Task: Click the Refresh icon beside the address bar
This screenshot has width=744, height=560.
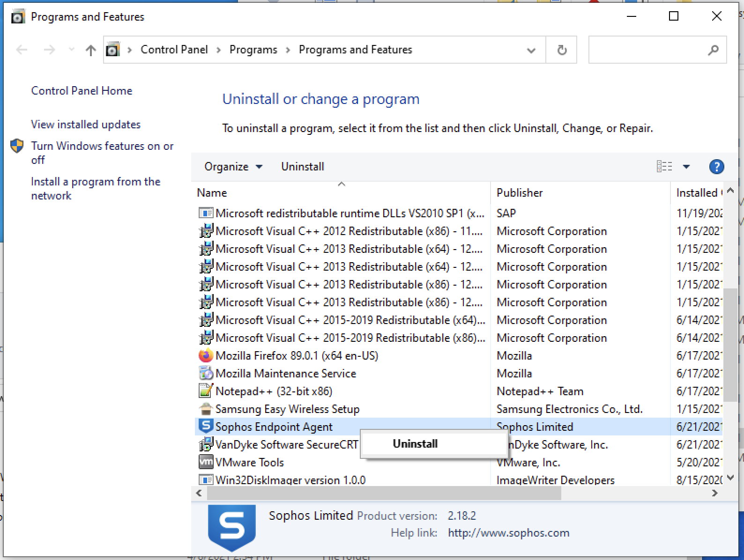Action: pos(562,50)
